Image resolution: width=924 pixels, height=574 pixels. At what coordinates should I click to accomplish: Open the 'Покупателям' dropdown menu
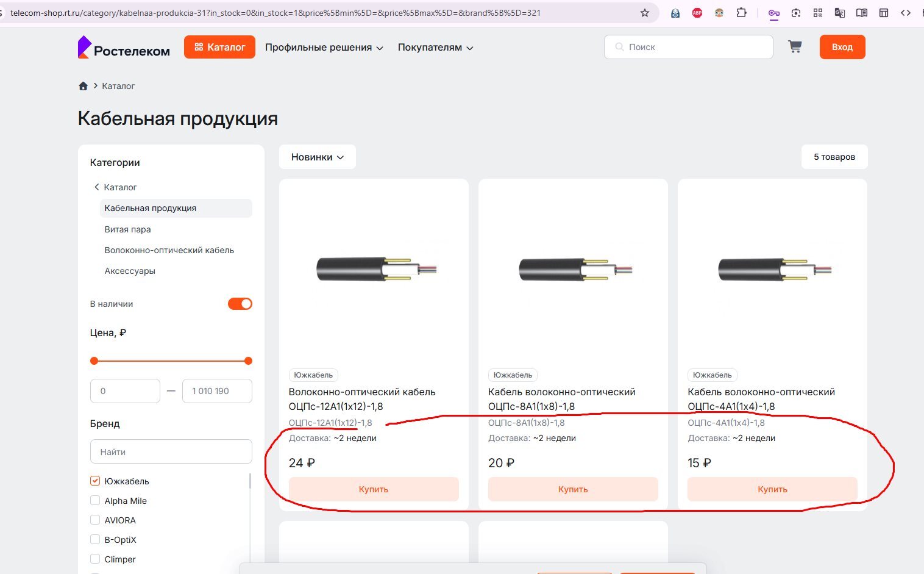pyautogui.click(x=436, y=48)
